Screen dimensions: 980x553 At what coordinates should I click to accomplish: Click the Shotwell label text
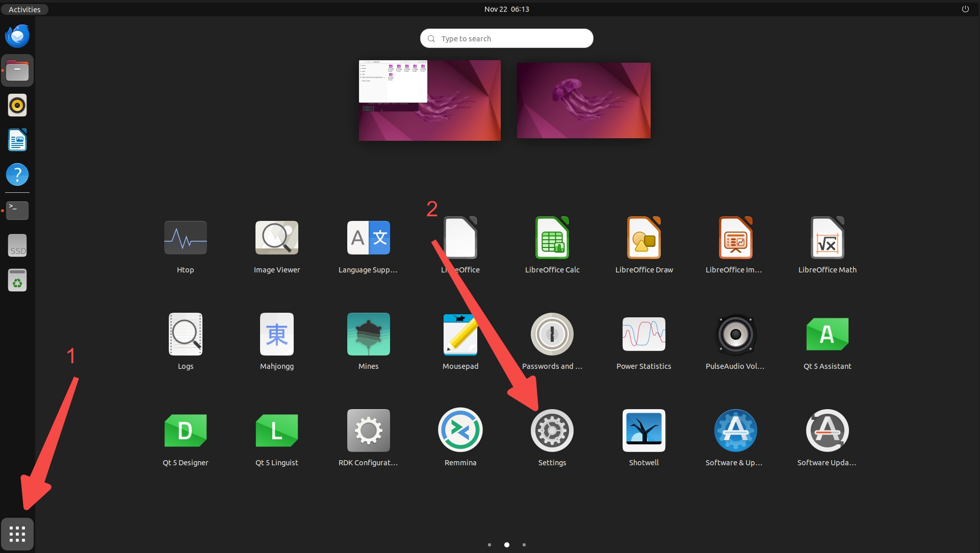pos(644,463)
